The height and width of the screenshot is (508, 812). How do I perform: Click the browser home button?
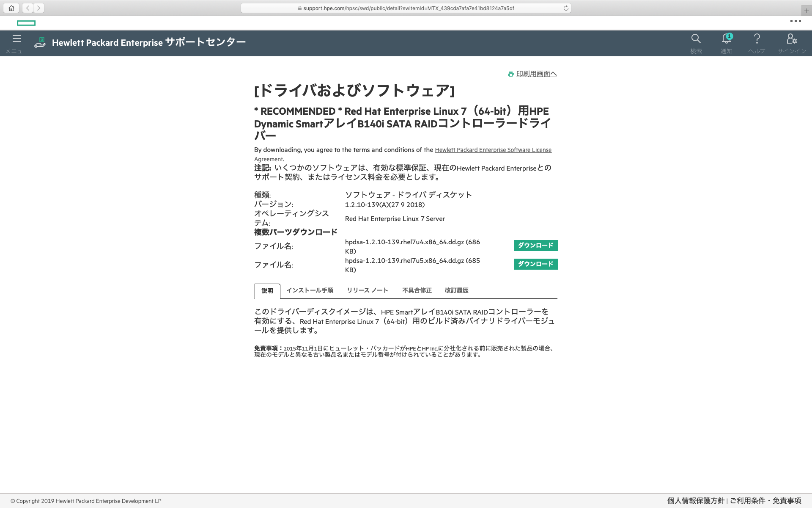point(11,8)
